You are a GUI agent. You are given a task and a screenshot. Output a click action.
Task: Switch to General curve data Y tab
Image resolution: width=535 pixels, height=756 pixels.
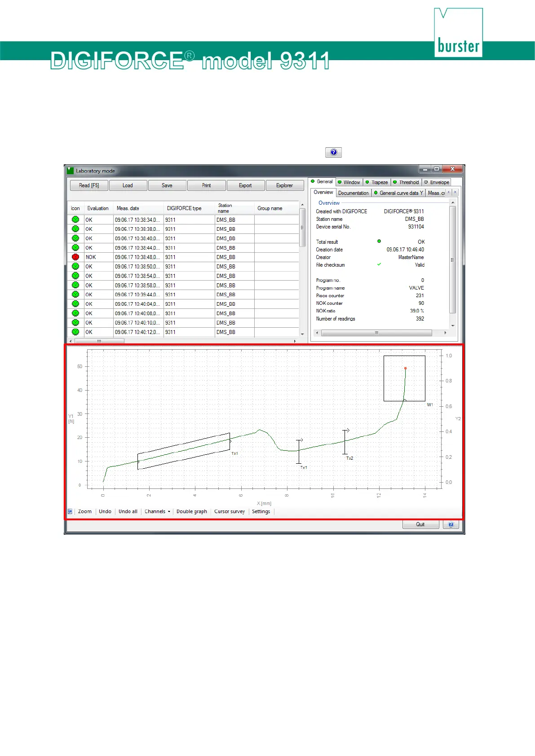point(398,193)
